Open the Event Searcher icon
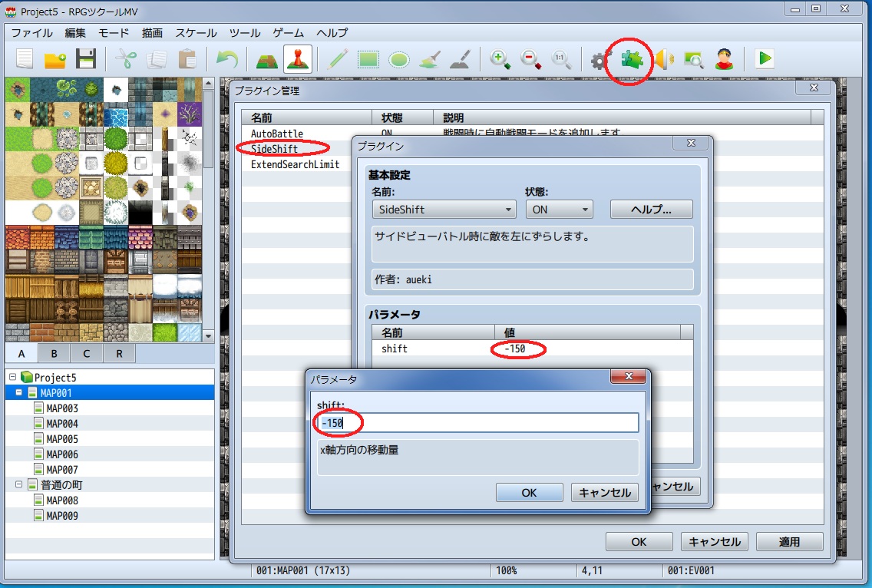The width and height of the screenshot is (872, 588). coord(693,59)
